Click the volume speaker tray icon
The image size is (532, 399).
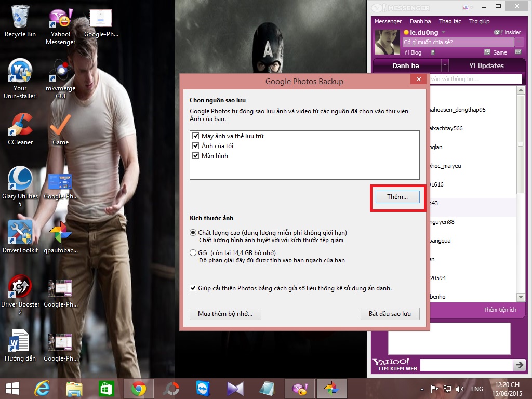tap(460, 389)
